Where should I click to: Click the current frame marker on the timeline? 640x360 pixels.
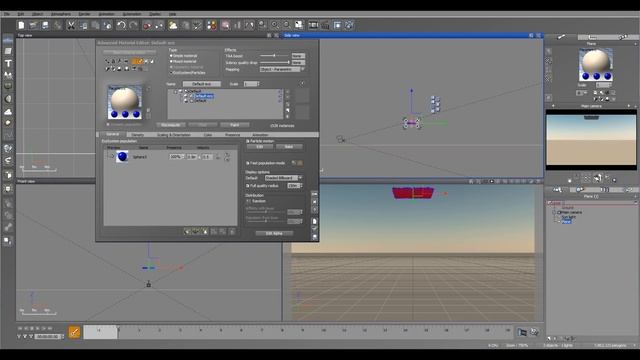pos(118,332)
